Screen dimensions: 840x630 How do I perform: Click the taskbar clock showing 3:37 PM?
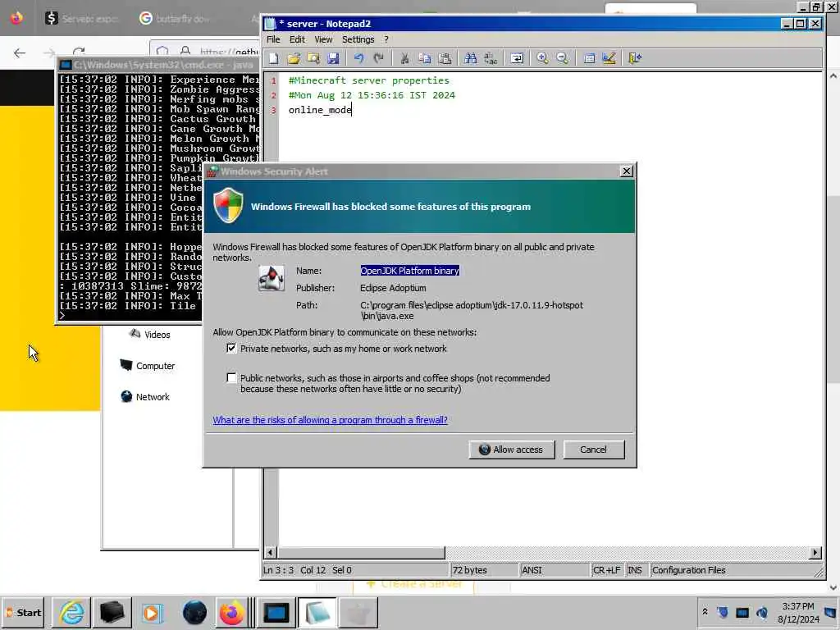point(798,612)
